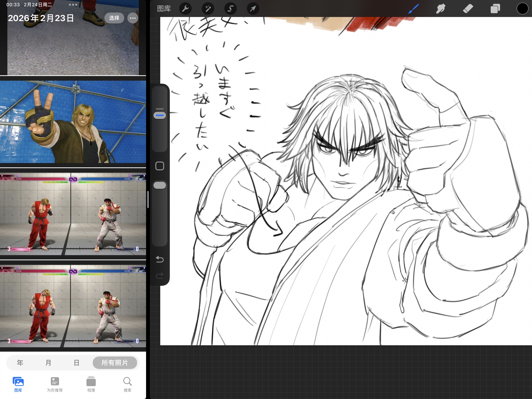
Task: Open the Layers panel
Action: 495,9
